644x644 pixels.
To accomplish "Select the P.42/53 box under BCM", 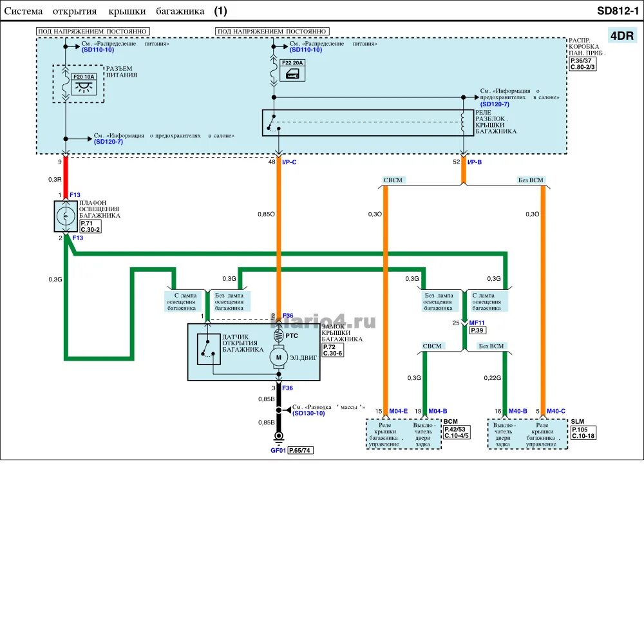I will click(x=455, y=429).
